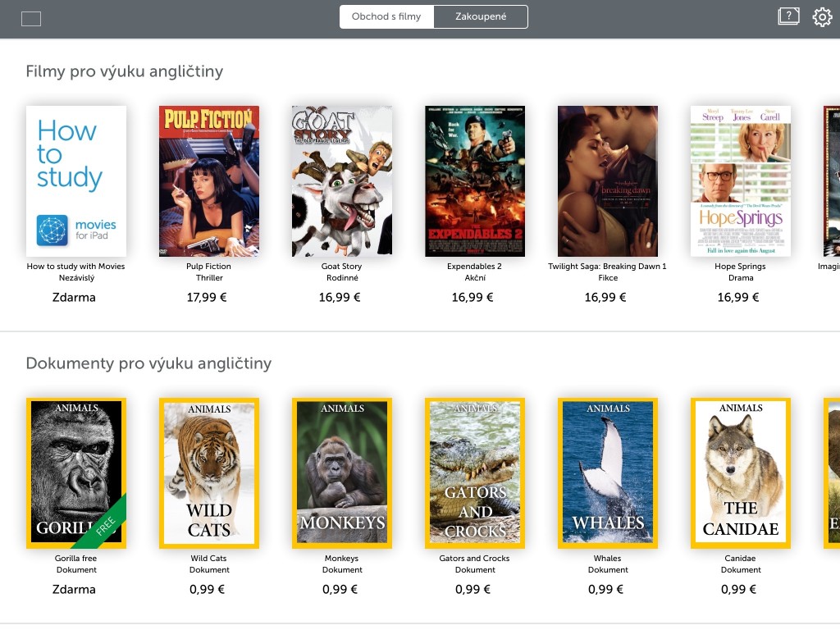Open the settings gear icon
The width and height of the screenshot is (840, 630).
click(822, 17)
